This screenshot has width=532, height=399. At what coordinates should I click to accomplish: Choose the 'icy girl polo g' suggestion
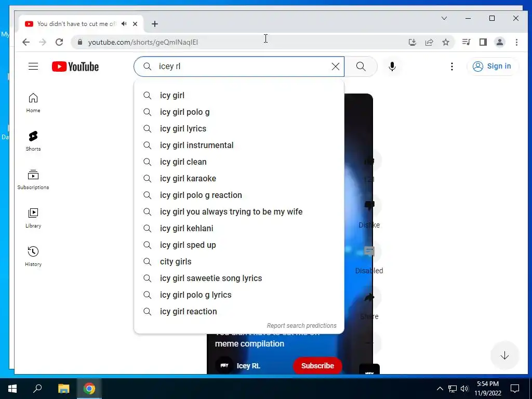(x=239, y=112)
